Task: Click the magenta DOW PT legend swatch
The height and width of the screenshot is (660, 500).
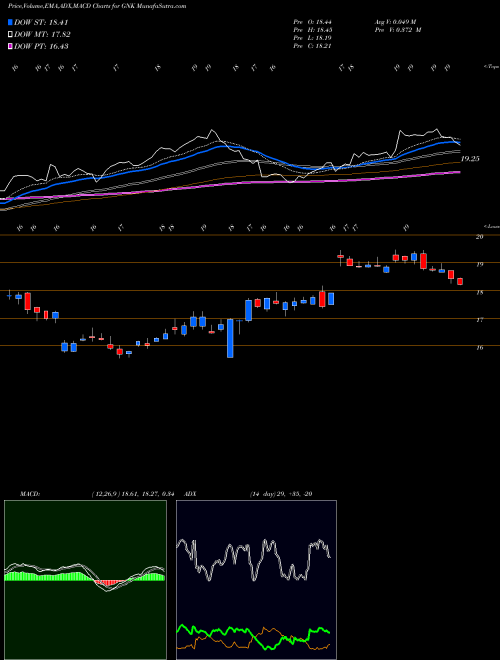Action: click(10, 46)
